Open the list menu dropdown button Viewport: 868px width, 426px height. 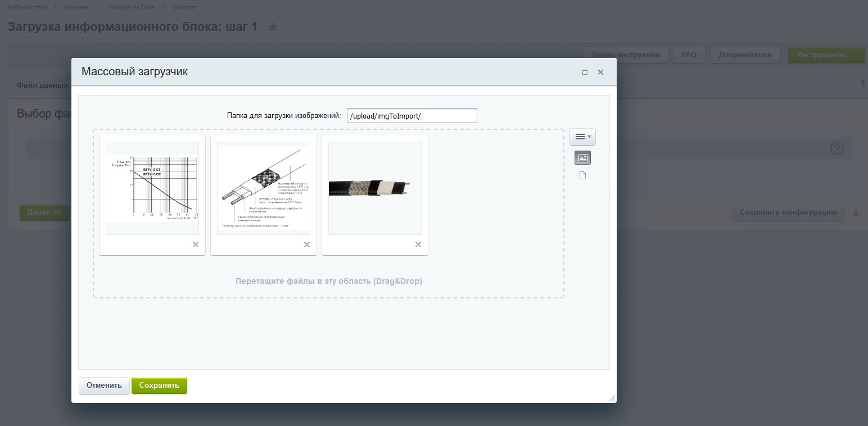click(x=582, y=137)
